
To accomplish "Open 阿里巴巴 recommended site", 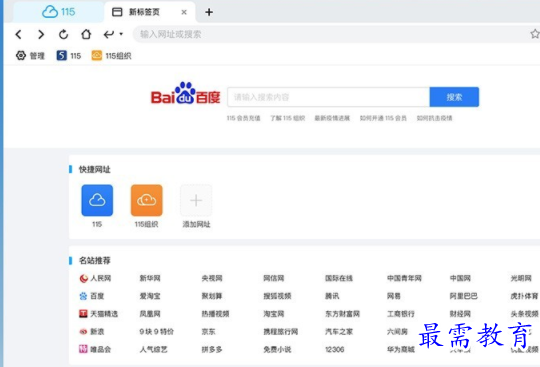I will coord(464,296).
